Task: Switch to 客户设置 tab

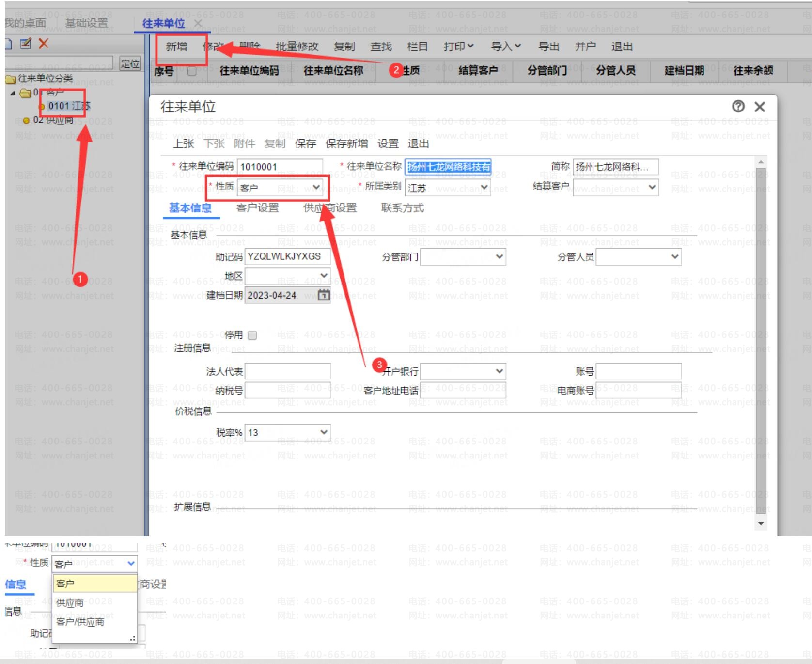Action: (x=258, y=208)
